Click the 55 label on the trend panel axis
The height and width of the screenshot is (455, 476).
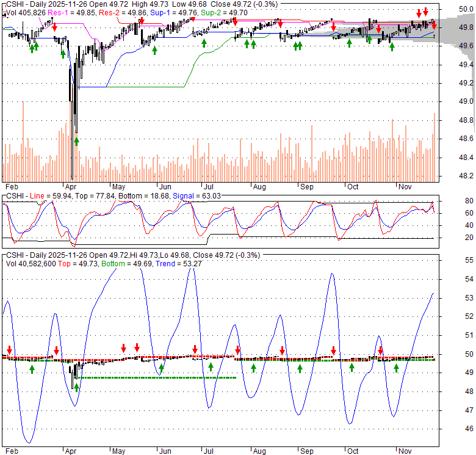point(469,260)
